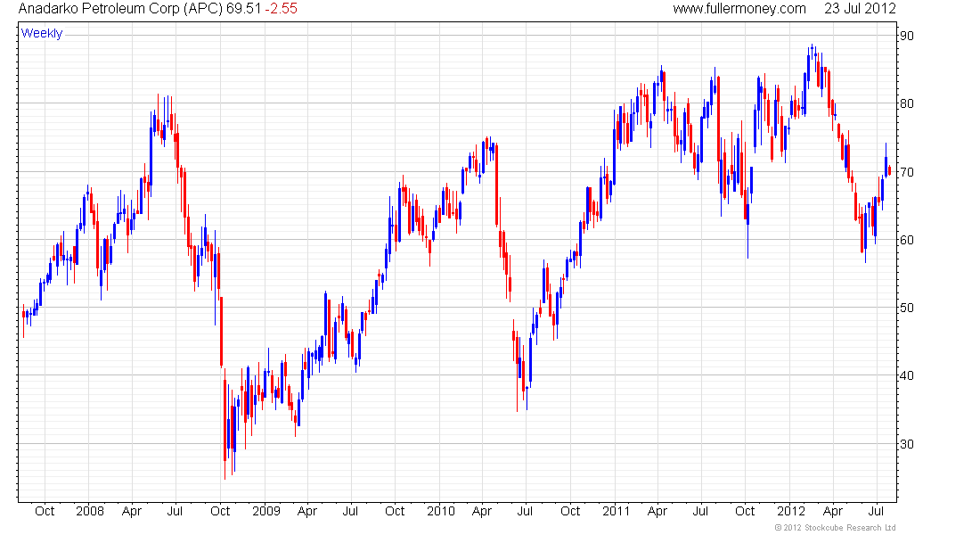The image size is (980, 535).
Task: Click the red price change -2.55
Action: click(x=281, y=9)
